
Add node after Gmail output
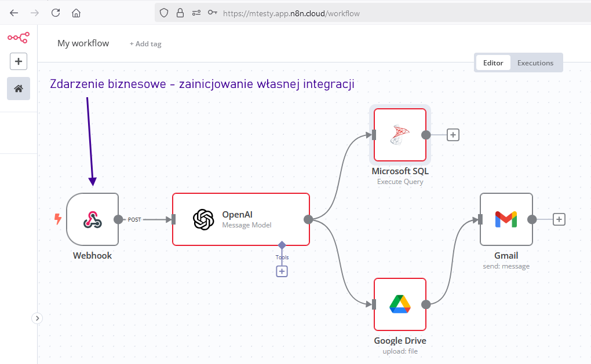coord(559,219)
